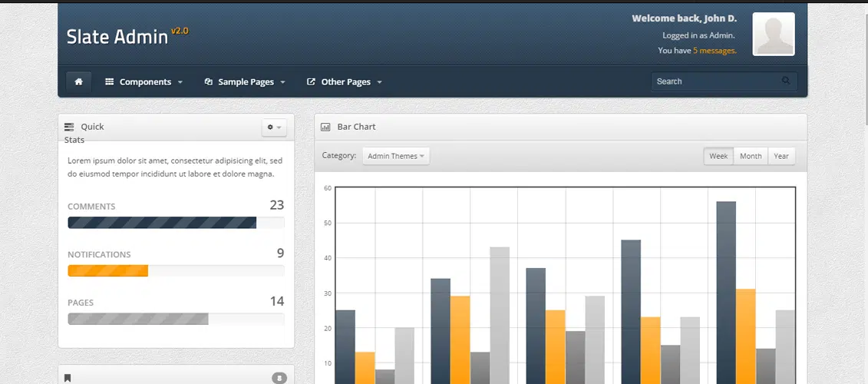Click the user avatar picture
Viewport: 868px width, 384px height.
[773, 35]
